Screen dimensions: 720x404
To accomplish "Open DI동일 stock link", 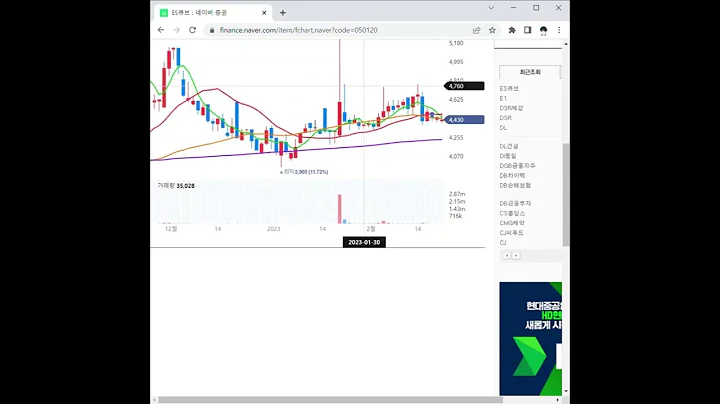I will (508, 156).
